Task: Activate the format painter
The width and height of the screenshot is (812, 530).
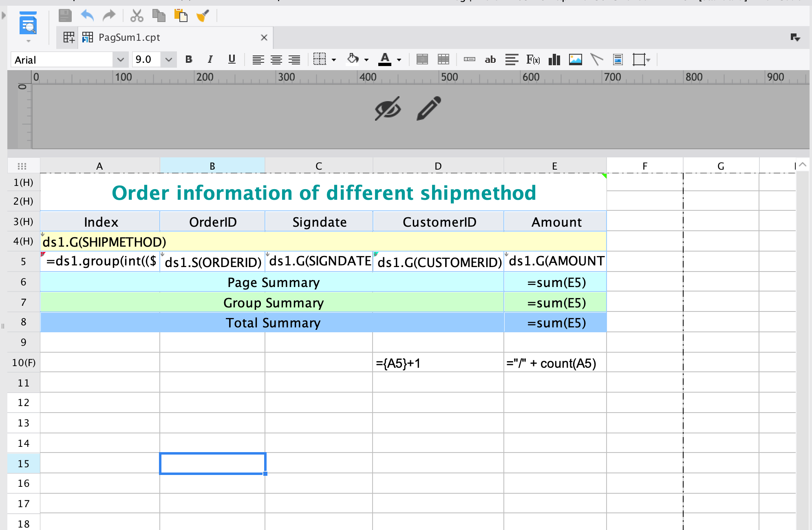Action: click(x=203, y=15)
